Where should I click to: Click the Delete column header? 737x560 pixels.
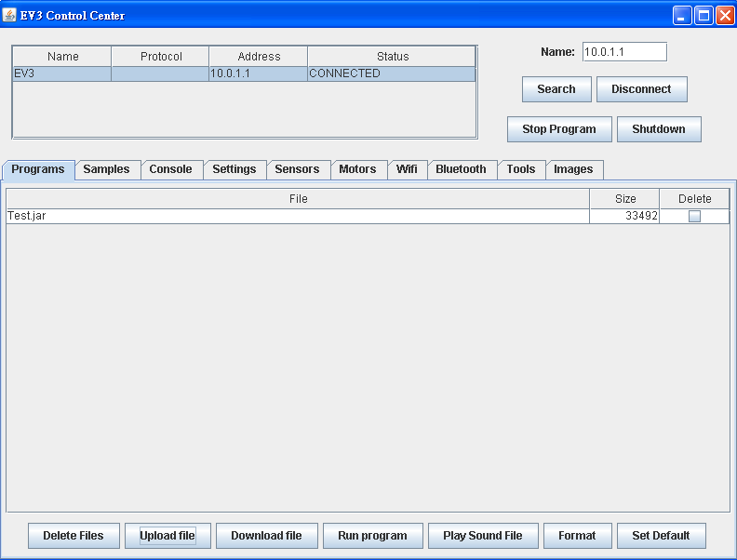tap(695, 199)
